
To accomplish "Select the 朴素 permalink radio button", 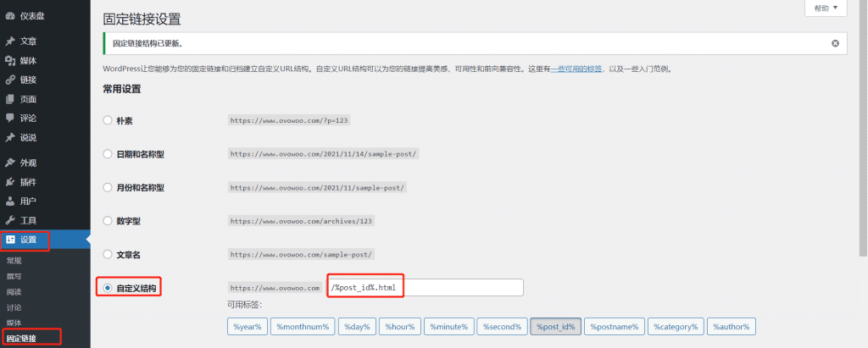I will click(x=108, y=120).
